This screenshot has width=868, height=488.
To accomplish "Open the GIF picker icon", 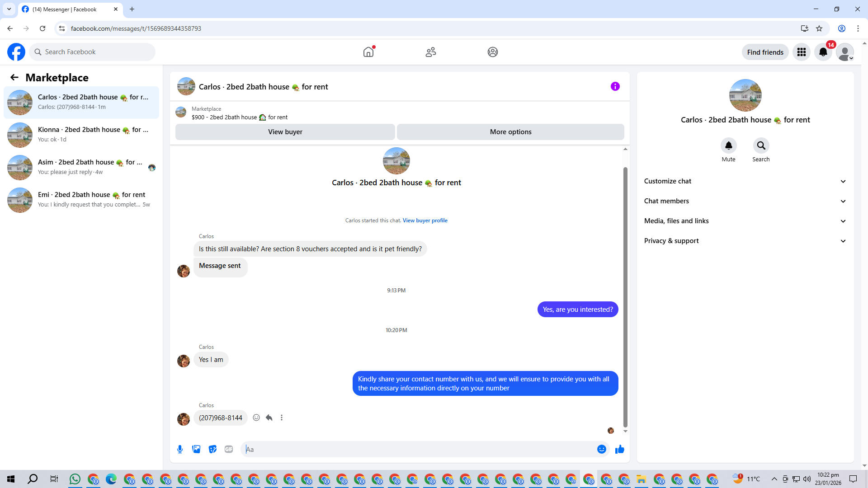I will coord(229,449).
